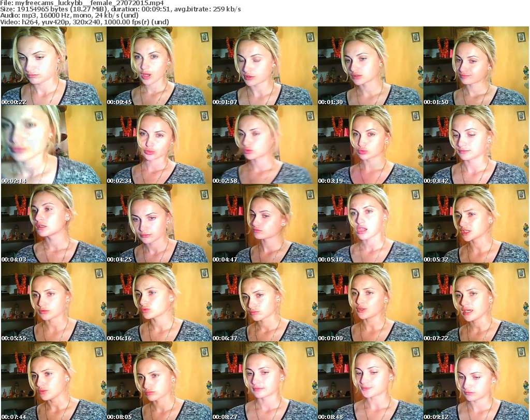Choose the preview frame at 00:07:00
530x420 pixels.
[371, 302]
